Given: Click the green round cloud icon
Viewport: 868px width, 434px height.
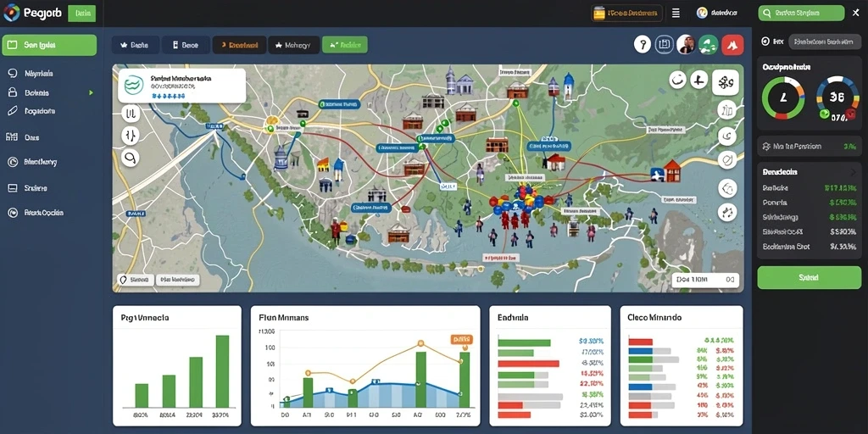Looking at the screenshot, I should 708,45.
